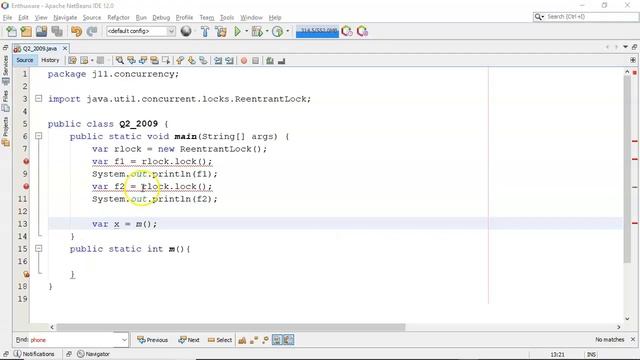Image resolution: width=640 pixels, height=360 pixels.
Task: Start macro recording with red circle icon
Action: [x=244, y=60]
